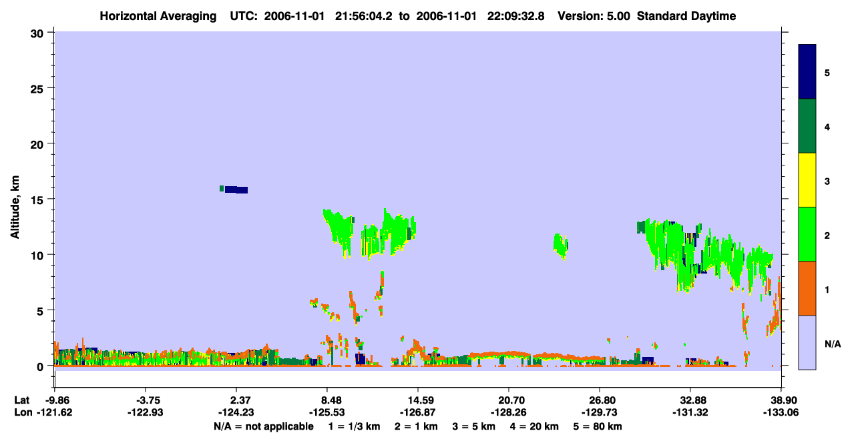This screenshot has width=868, height=445.
Task: Click longitude value '-131.32'
Action: pyautogui.click(x=690, y=412)
